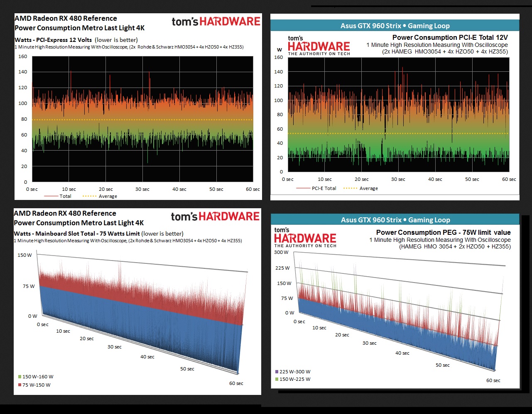Click the GTX 960 PCI-E Total power plot area
Image resolution: width=532 pixels, height=414 pixels.
pyautogui.click(x=398, y=114)
